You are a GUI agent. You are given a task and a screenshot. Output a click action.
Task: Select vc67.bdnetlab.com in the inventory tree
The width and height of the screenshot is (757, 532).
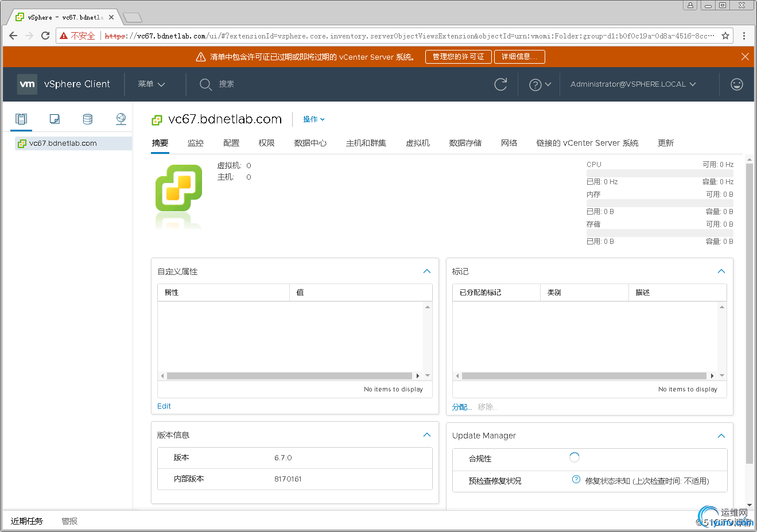(x=63, y=143)
